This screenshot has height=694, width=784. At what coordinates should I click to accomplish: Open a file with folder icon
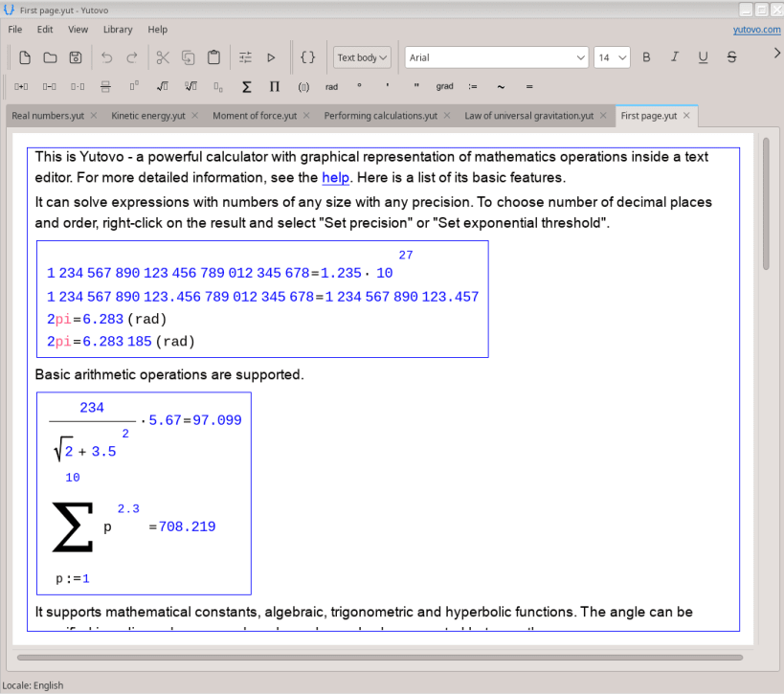pyautogui.click(x=50, y=57)
